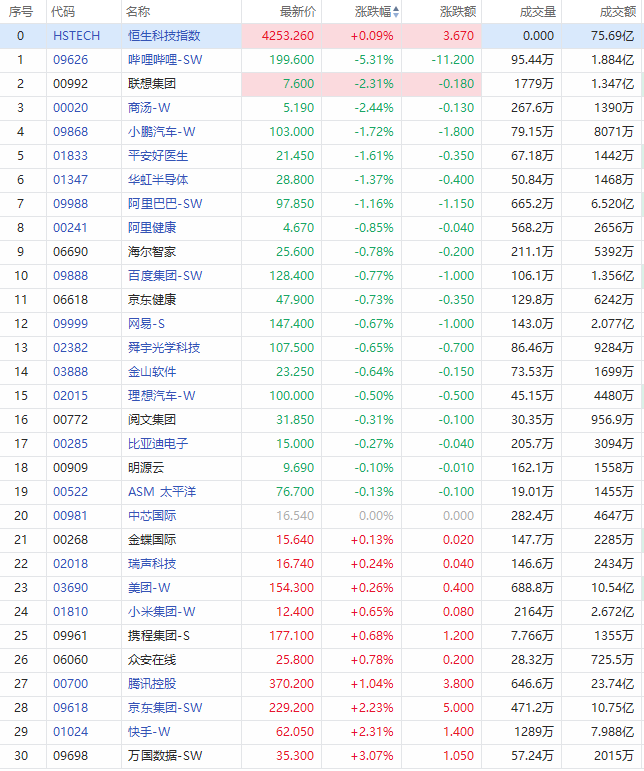This screenshot has height=771, width=644.
Task: Open 京东集团-SW stock
Action: (x=165, y=708)
